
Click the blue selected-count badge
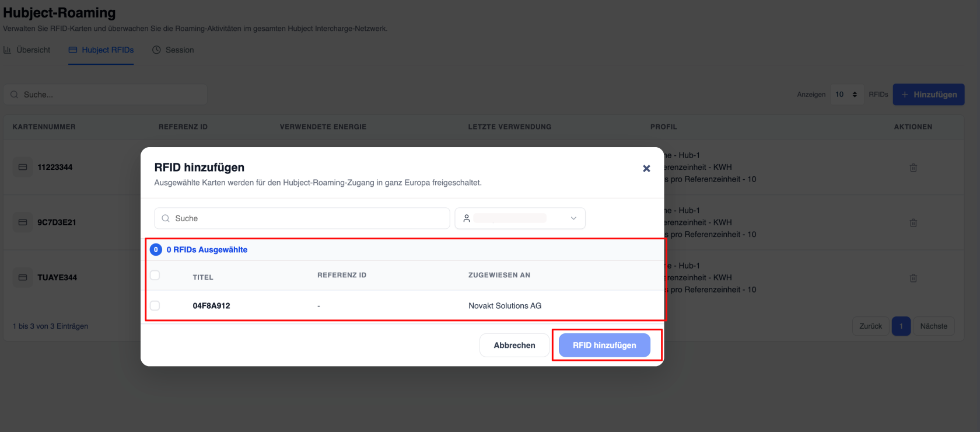point(156,249)
